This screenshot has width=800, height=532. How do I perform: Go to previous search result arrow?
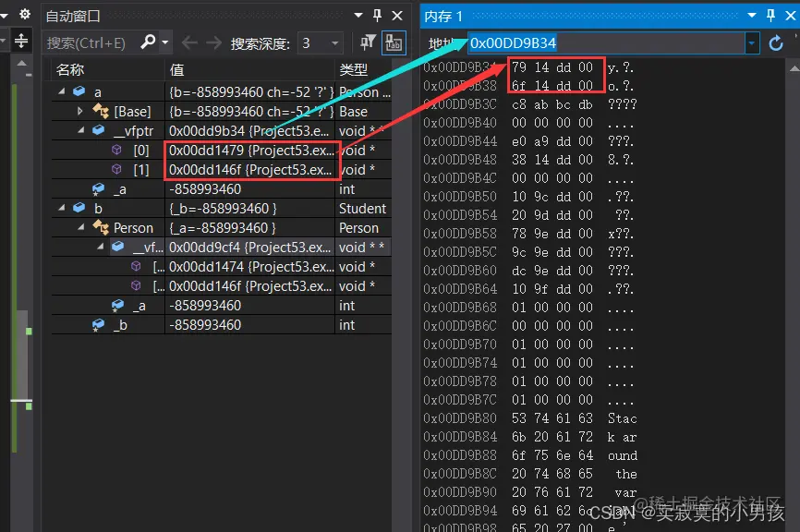tap(189, 42)
